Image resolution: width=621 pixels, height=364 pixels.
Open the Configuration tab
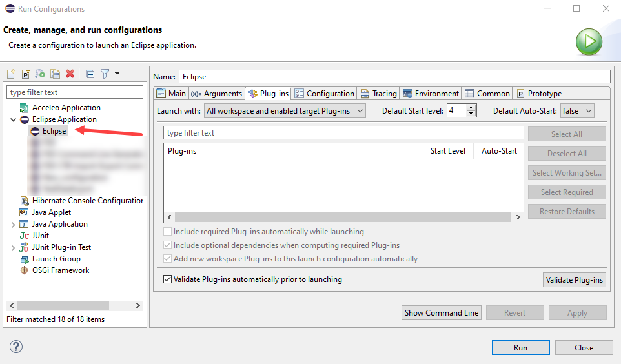(324, 94)
